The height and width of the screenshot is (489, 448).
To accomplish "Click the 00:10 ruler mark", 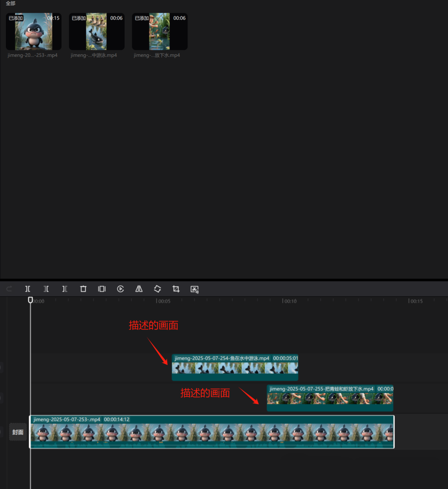I will (x=290, y=301).
